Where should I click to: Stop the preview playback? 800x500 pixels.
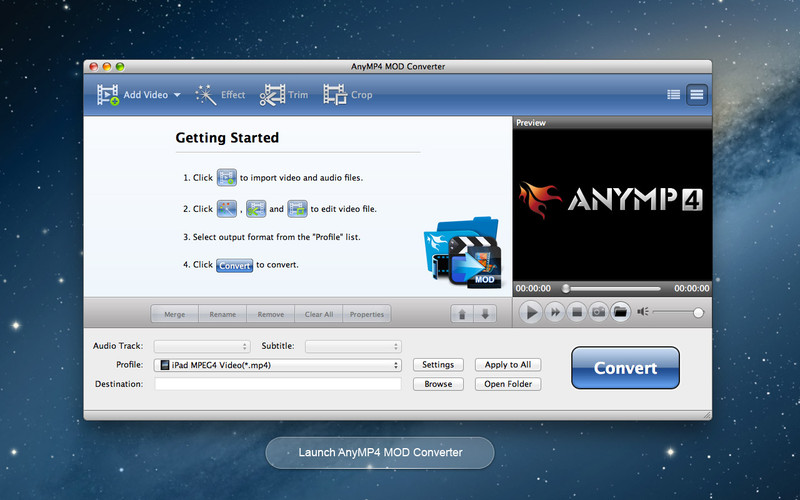tap(577, 312)
